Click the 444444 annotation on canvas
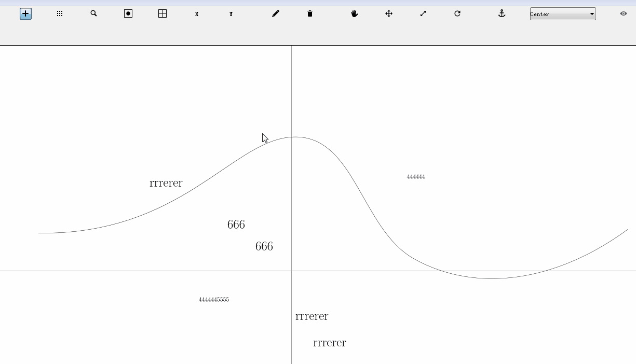This screenshot has width=636, height=364. pos(415,176)
